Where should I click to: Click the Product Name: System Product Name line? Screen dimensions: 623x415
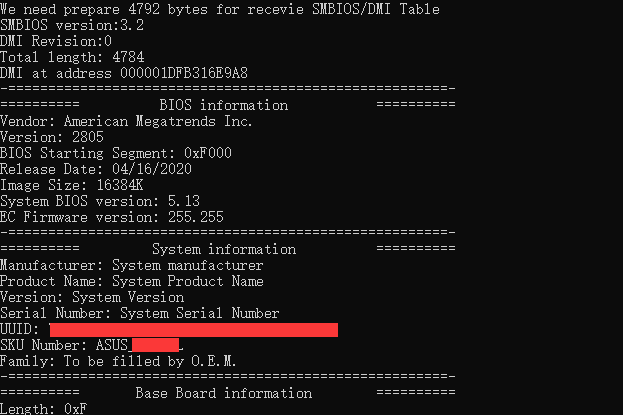132,281
